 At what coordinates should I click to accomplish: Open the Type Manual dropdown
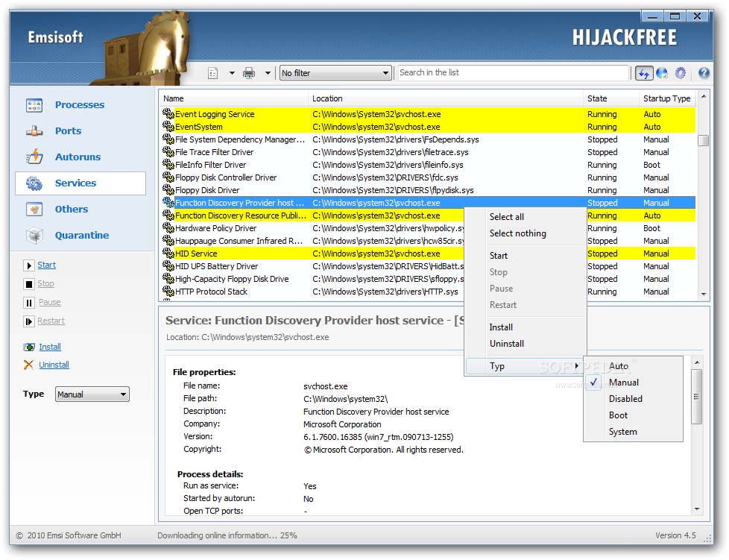pos(92,394)
